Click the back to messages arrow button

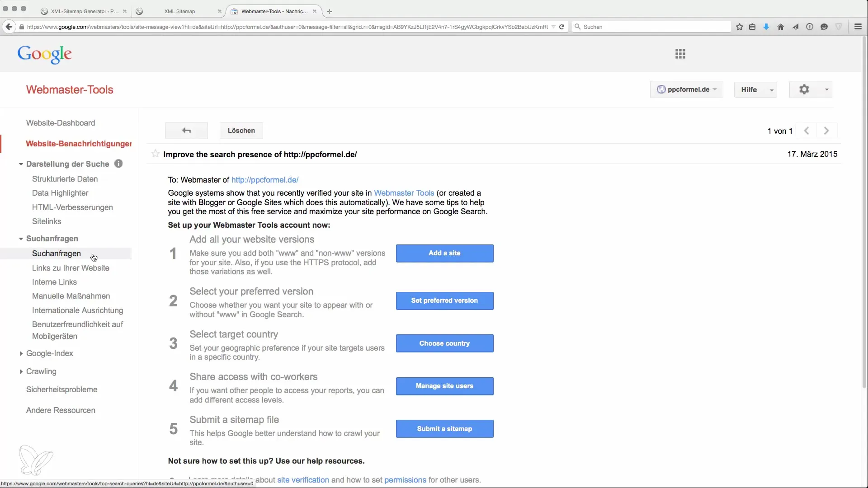click(x=186, y=131)
